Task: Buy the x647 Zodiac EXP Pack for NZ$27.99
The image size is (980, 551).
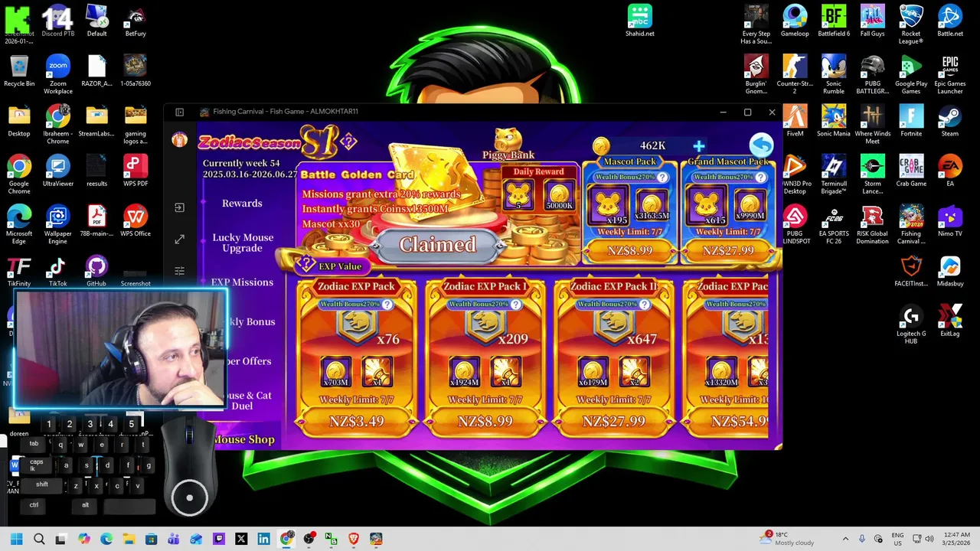Action: tap(613, 421)
